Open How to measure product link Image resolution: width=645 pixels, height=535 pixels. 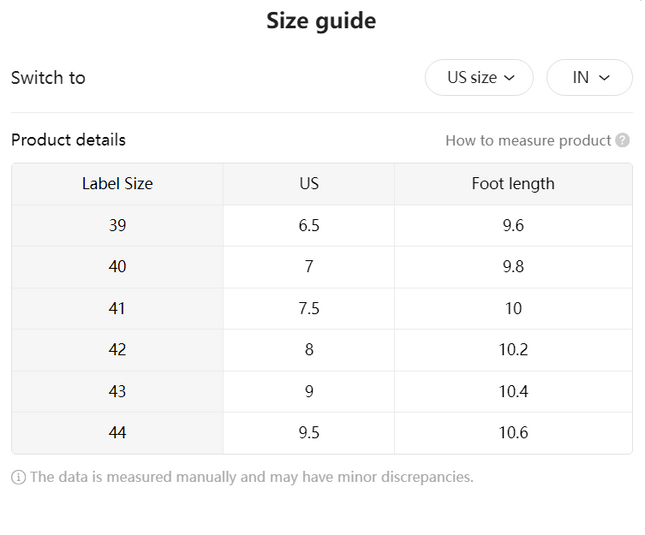click(x=528, y=141)
